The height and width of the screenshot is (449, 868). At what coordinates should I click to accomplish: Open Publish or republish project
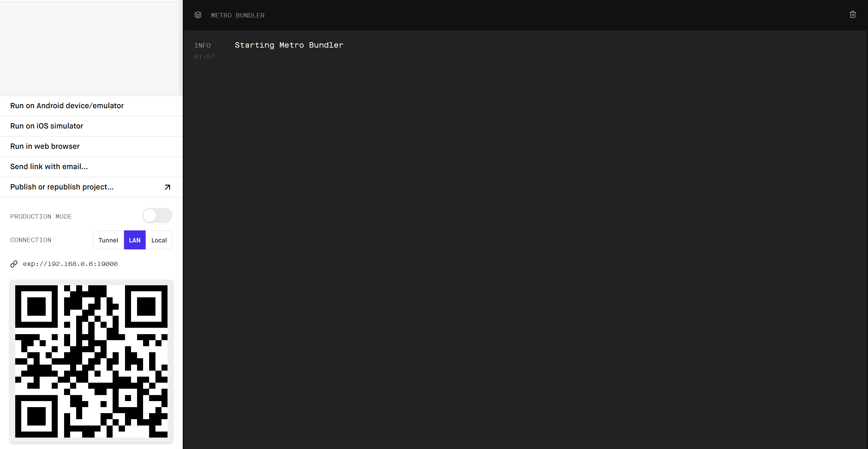click(62, 187)
